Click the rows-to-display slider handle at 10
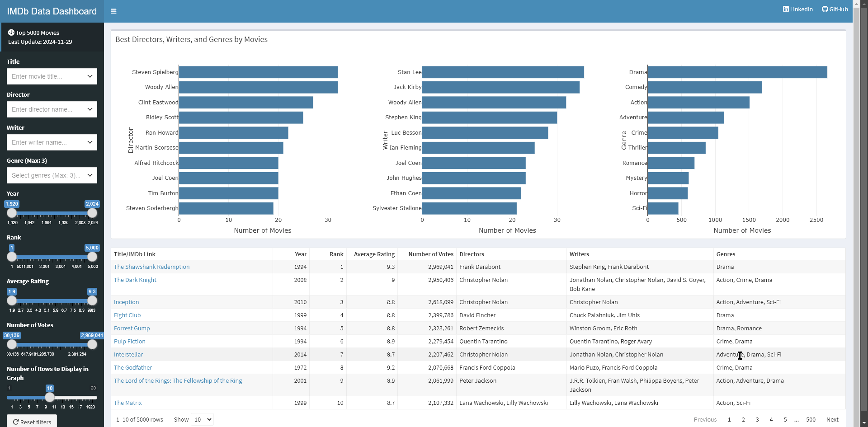868x427 pixels. (x=50, y=397)
